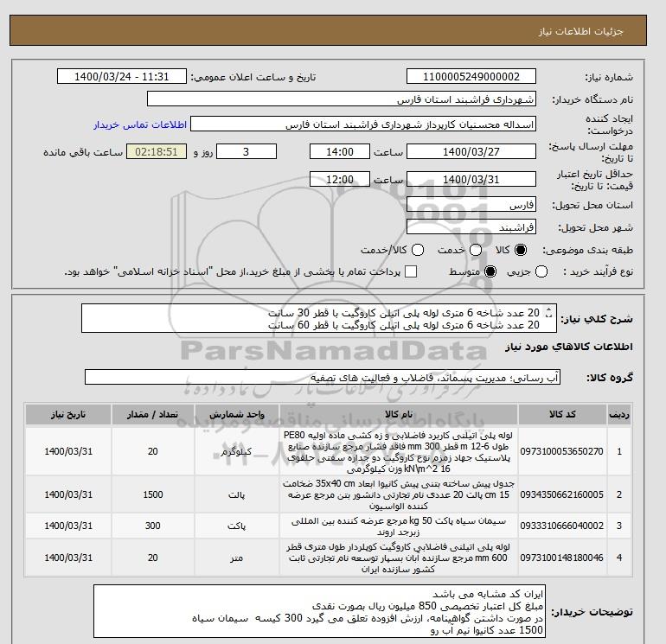Open the اطلاعات تماس خریدار link
This screenshot has width=666, height=644.
click(x=140, y=124)
